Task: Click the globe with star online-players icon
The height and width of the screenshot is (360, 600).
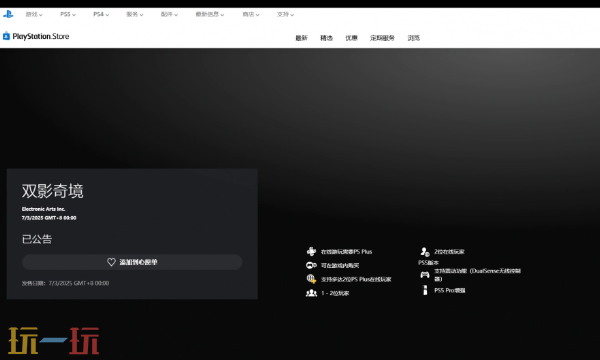Action: [311, 279]
